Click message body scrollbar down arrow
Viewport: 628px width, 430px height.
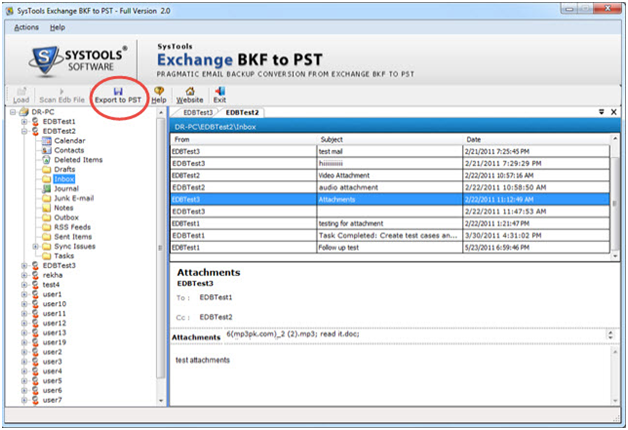[615, 401]
